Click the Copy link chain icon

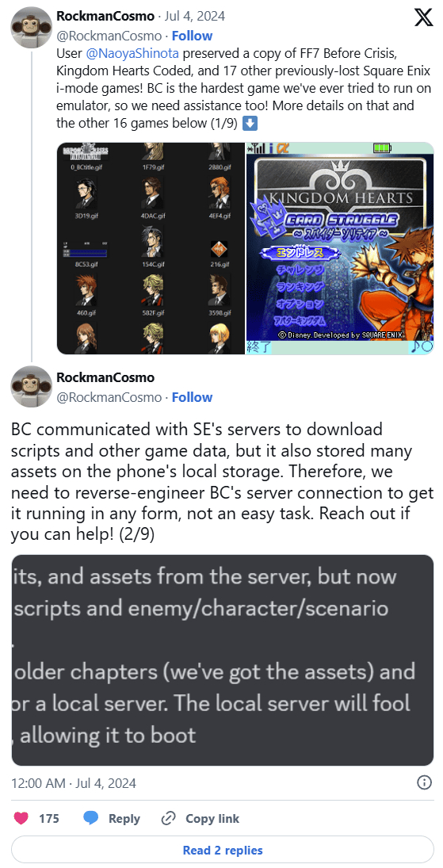click(168, 818)
